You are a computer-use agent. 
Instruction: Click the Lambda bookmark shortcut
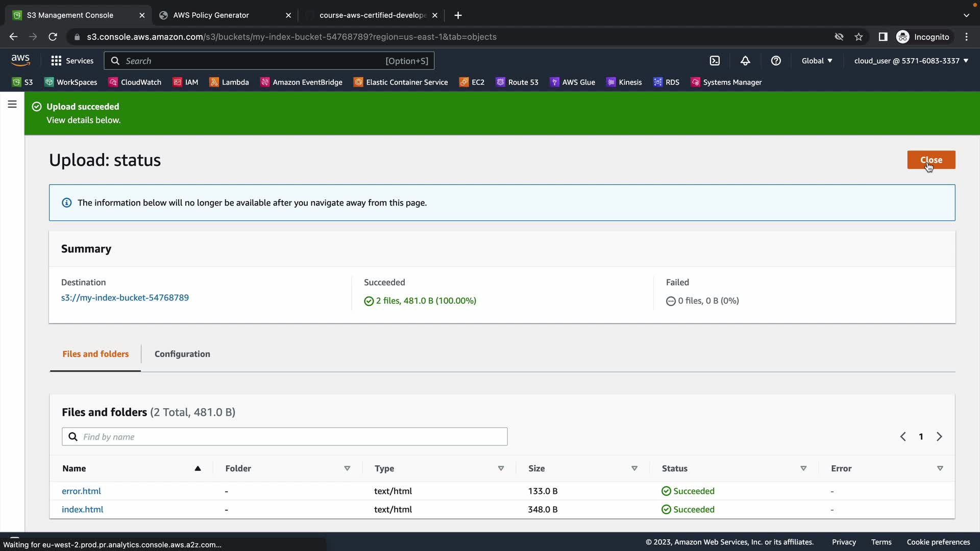pos(229,82)
